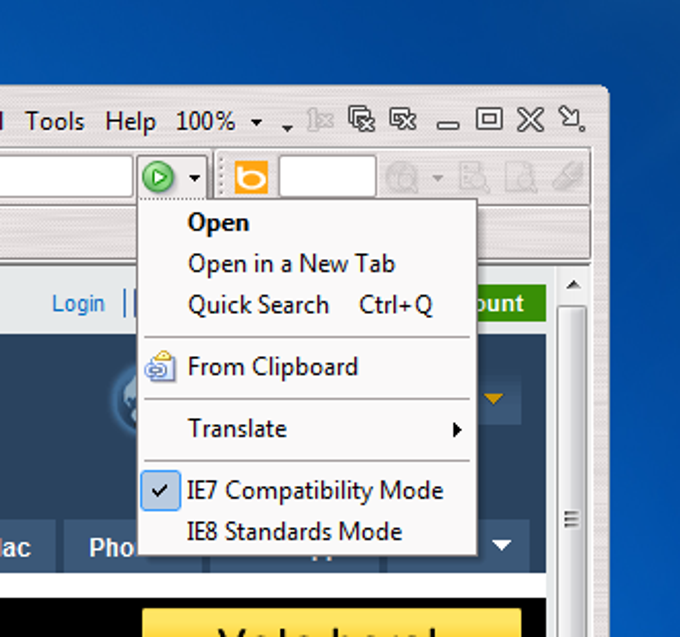The width and height of the screenshot is (680, 637).
Task: Open the disabled search icon dropdown arrow
Action: [438, 178]
